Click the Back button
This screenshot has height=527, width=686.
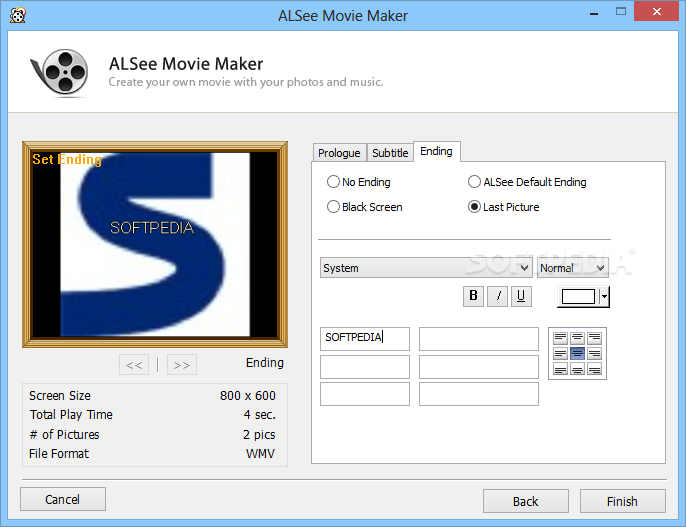coord(526,501)
